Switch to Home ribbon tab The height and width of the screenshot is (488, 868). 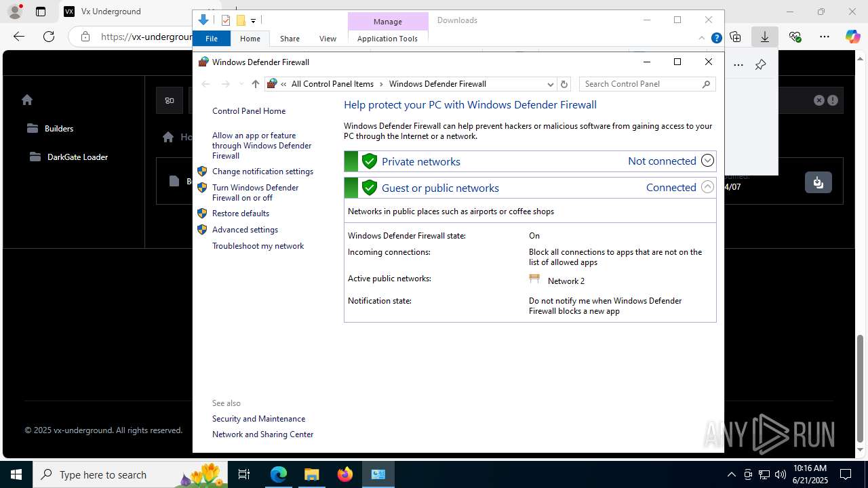pos(250,39)
